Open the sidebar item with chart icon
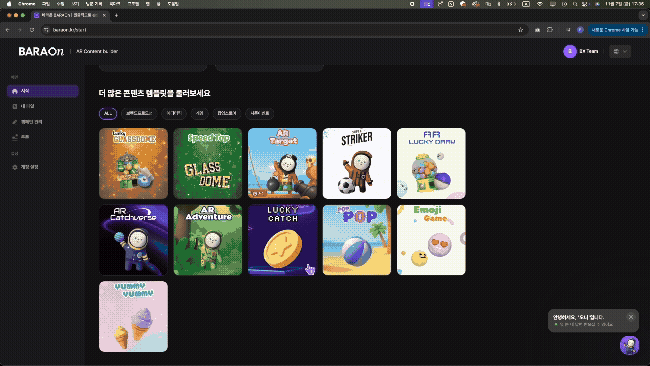This screenshot has width=650, height=366. coord(43,137)
